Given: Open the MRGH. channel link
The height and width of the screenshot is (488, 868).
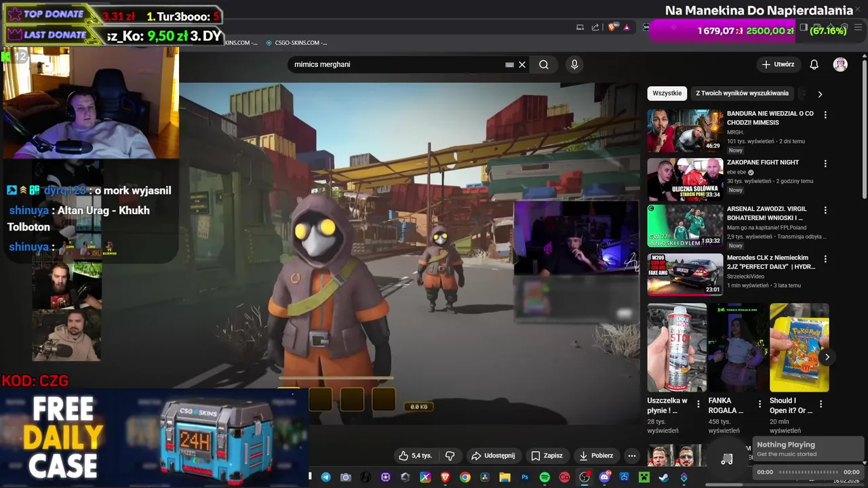Looking at the screenshot, I should (x=735, y=132).
